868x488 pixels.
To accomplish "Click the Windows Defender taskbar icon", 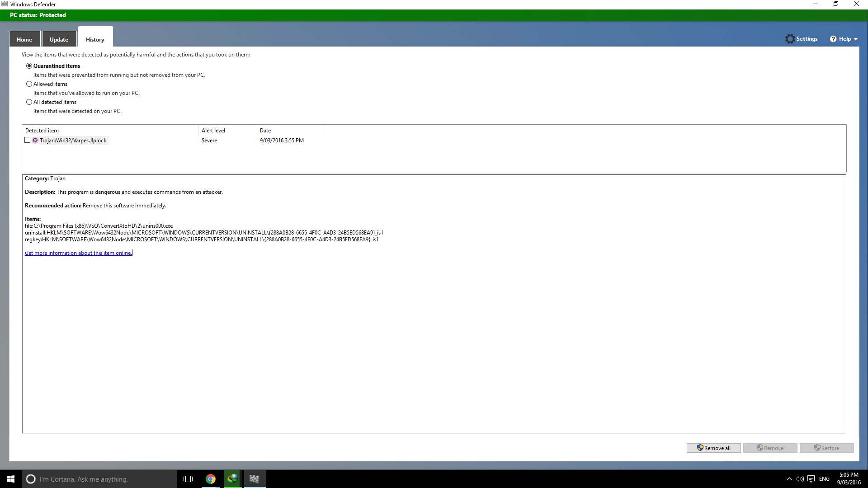I will (x=254, y=479).
